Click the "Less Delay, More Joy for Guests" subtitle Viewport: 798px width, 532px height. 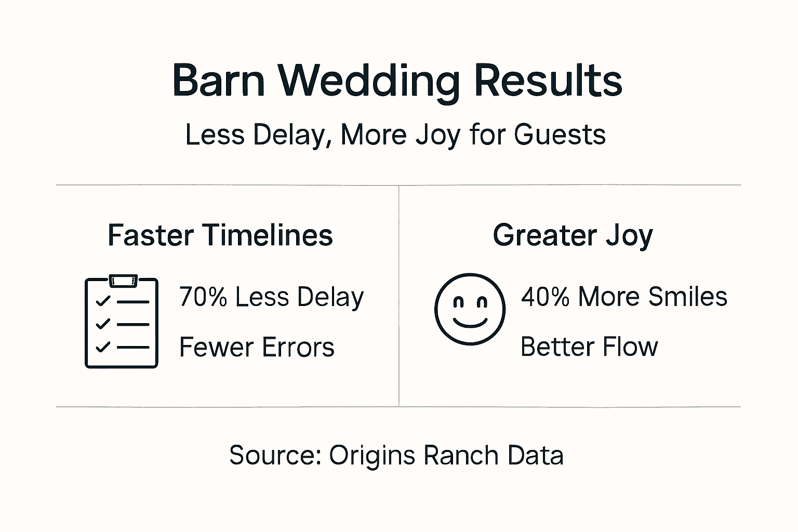coord(395,135)
